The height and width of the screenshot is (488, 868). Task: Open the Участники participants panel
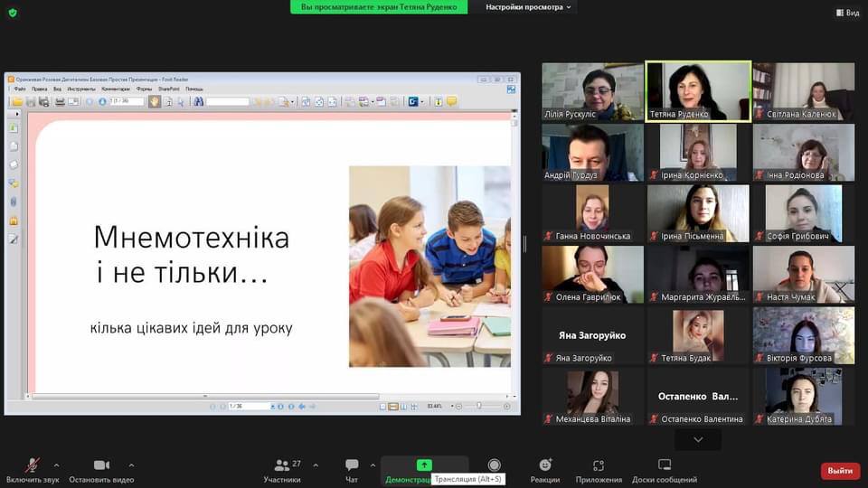282,466
